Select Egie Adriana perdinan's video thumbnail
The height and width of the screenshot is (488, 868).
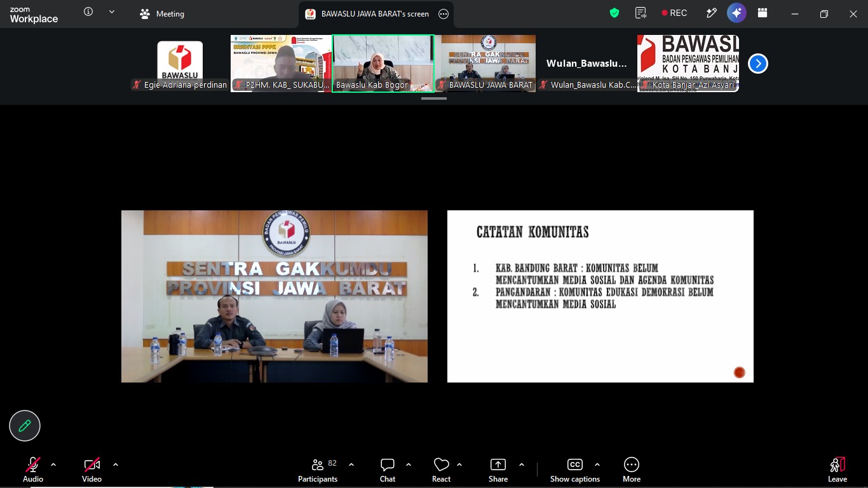[180, 64]
